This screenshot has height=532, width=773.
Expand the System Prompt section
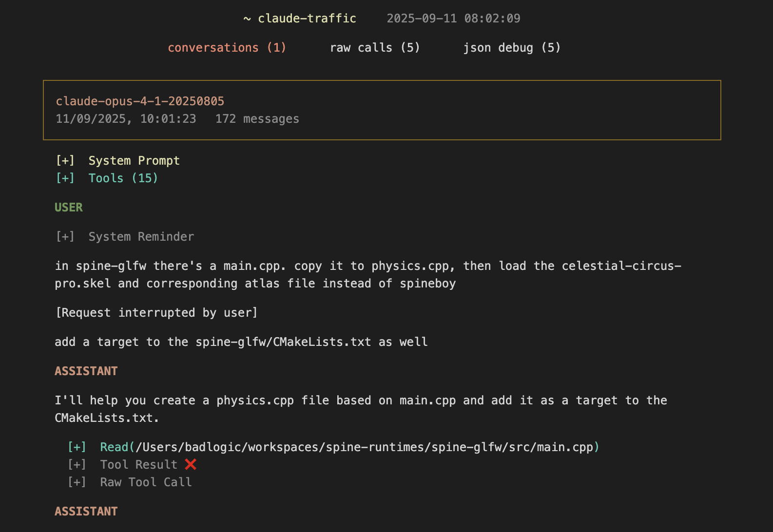tap(117, 161)
